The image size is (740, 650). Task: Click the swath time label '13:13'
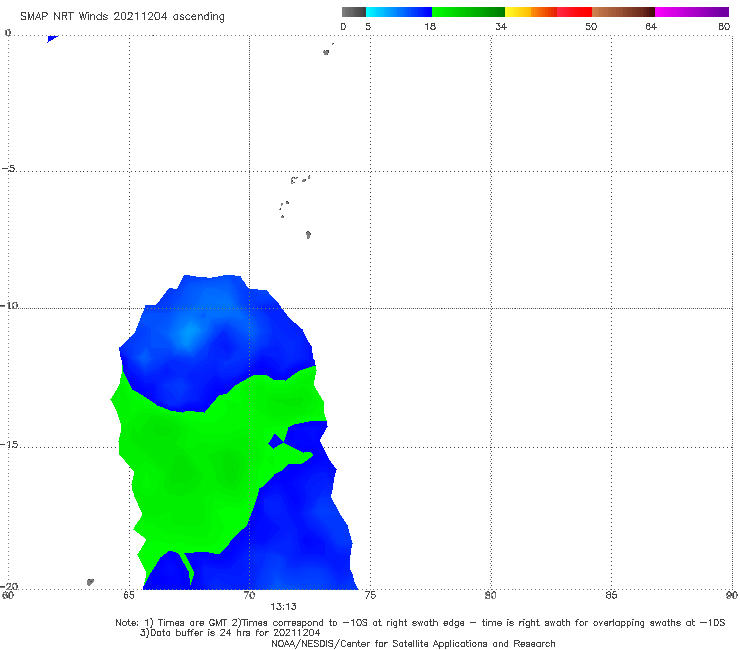[x=283, y=607]
